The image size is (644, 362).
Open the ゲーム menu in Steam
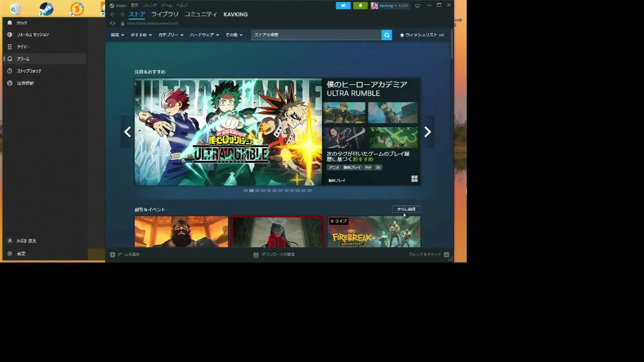tap(167, 5)
